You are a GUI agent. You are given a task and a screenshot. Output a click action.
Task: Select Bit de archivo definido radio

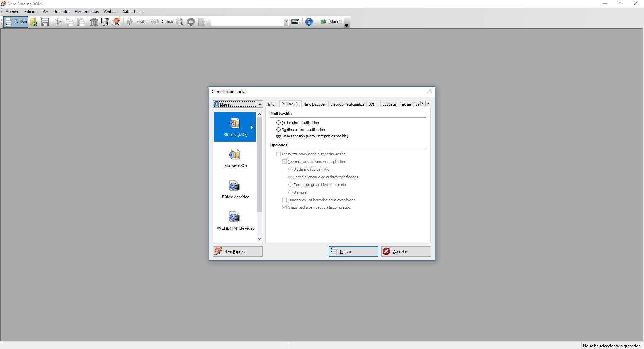309,169
